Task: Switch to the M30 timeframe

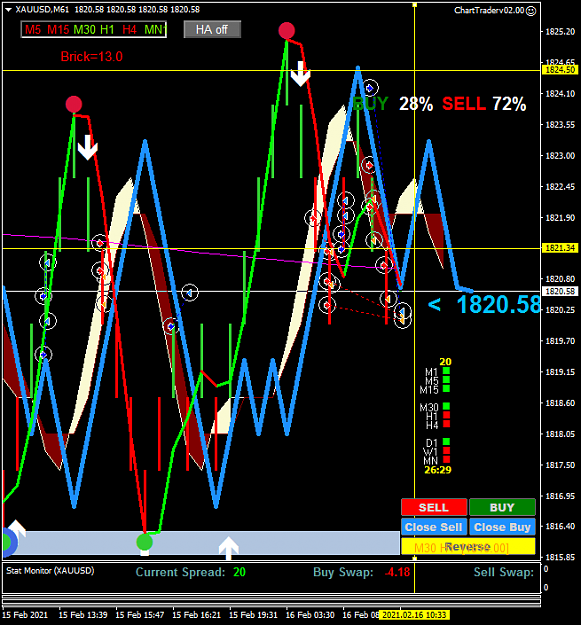Action: (84, 29)
